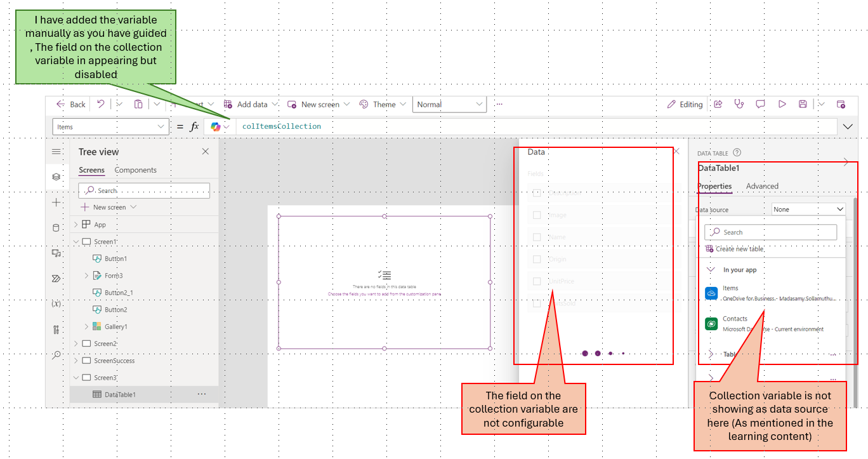Click the Create new table option
This screenshot has height=459, width=868.
coord(742,250)
